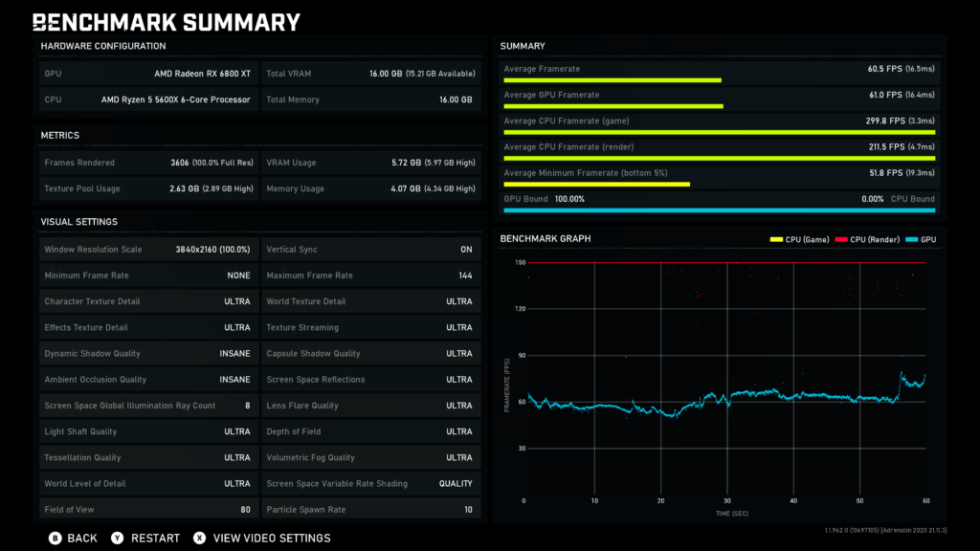Click the version string with Adrenalin 2020

(885, 530)
